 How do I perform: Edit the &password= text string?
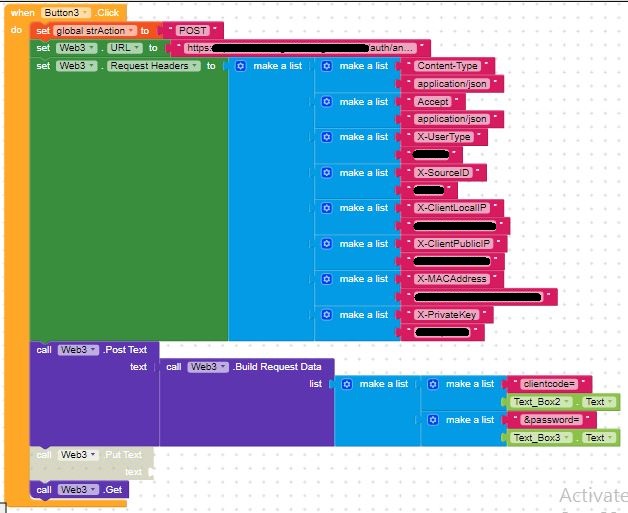pos(552,420)
